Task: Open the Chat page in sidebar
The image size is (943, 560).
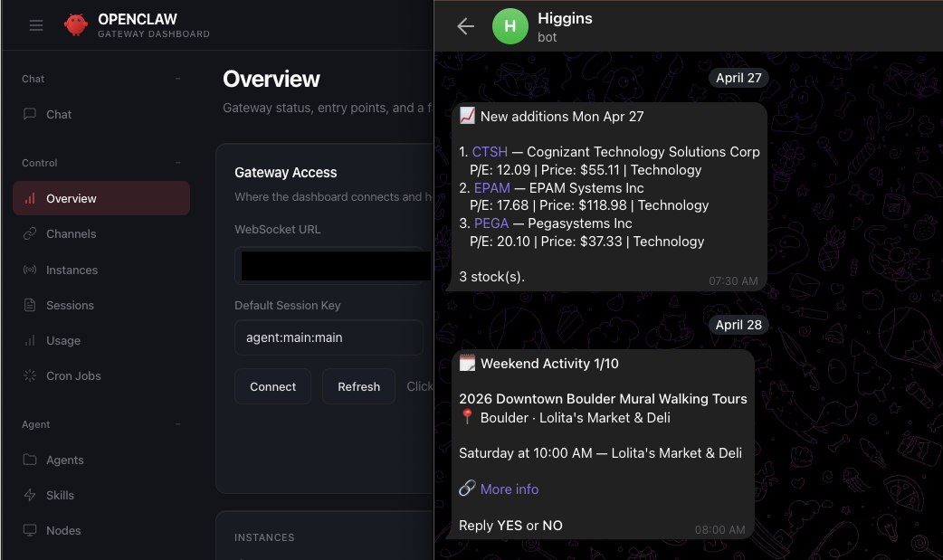Action: tap(101, 114)
